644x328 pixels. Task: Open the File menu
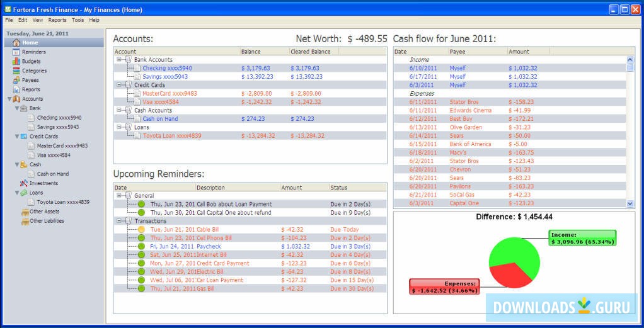coord(9,20)
